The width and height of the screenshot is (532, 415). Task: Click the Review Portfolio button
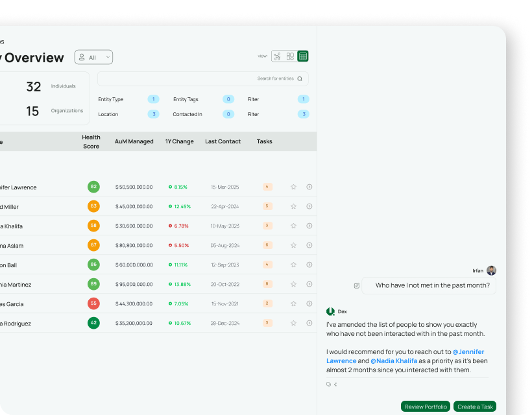click(426, 407)
